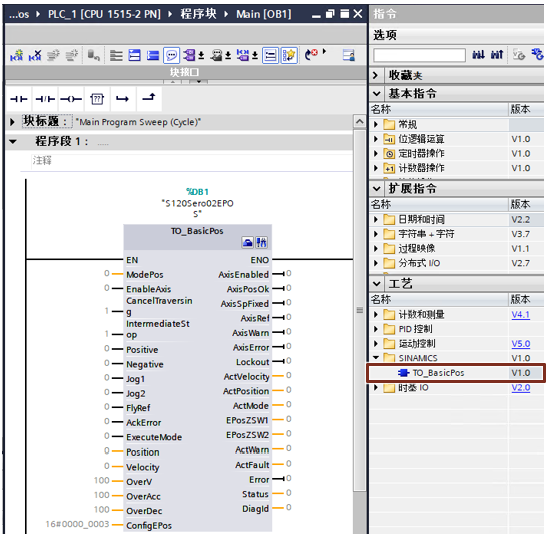Insert an output coil
This screenshot has height=543, width=547.
tap(71, 99)
